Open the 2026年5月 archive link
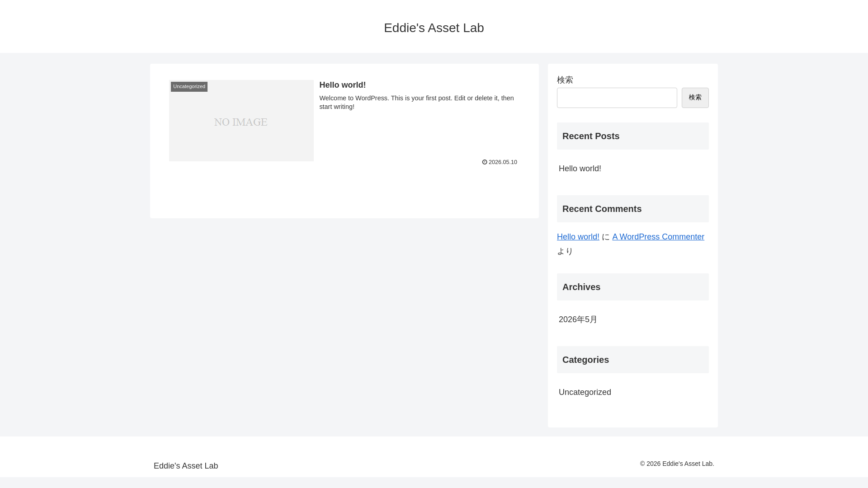 click(578, 319)
